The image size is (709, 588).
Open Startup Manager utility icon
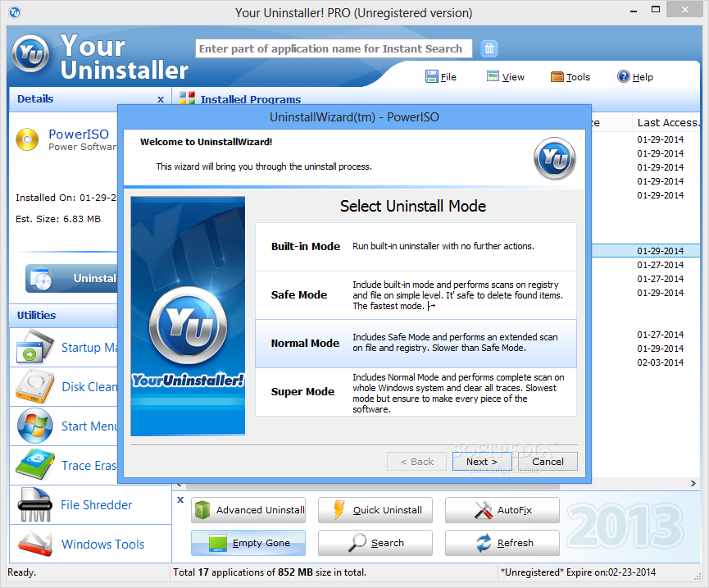(34, 347)
